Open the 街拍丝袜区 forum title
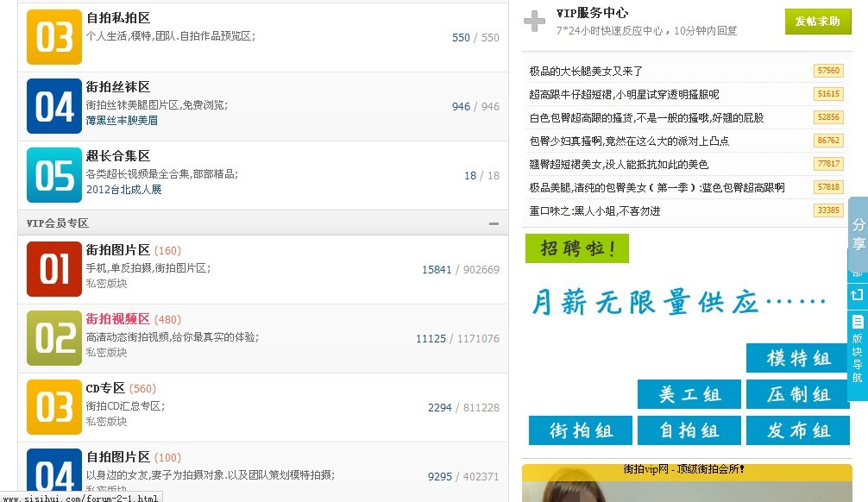The height and width of the screenshot is (502, 868). point(118,87)
